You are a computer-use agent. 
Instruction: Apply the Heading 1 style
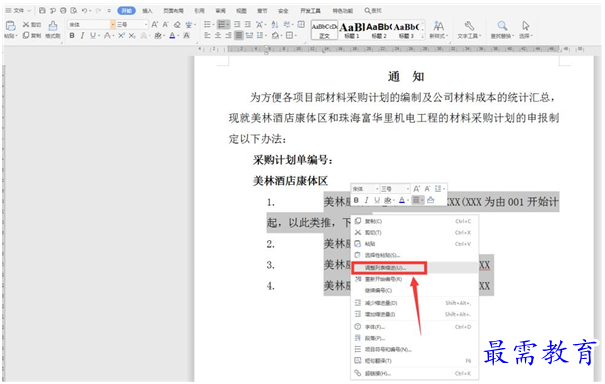tap(352, 30)
